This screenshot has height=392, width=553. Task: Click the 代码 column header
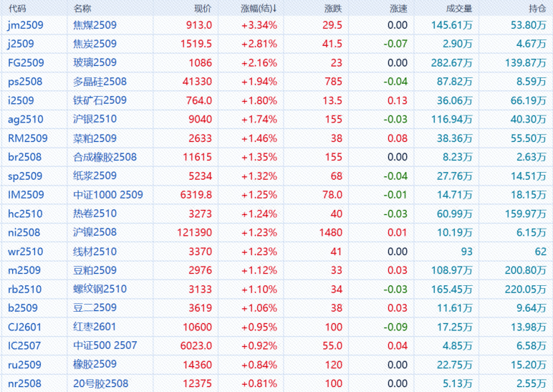pos(17,8)
